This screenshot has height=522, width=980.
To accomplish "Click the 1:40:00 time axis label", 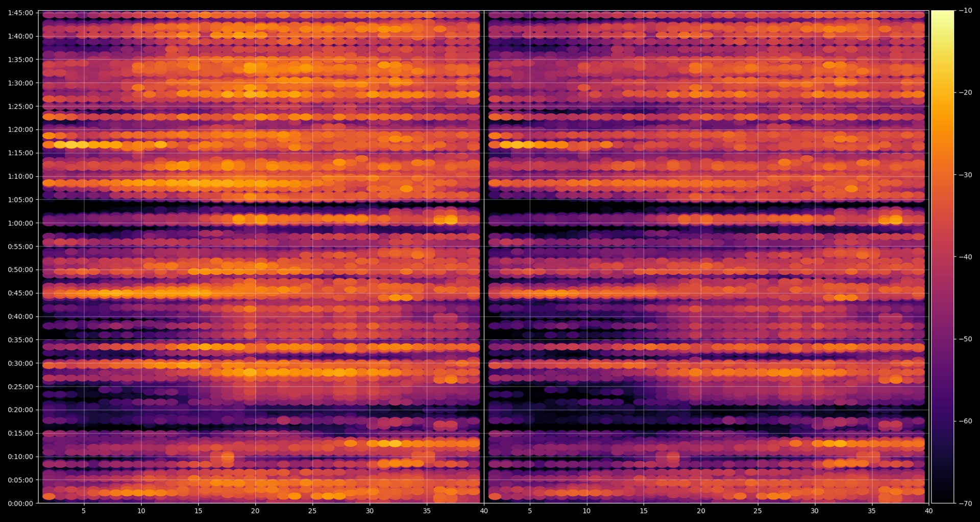I will (x=20, y=36).
